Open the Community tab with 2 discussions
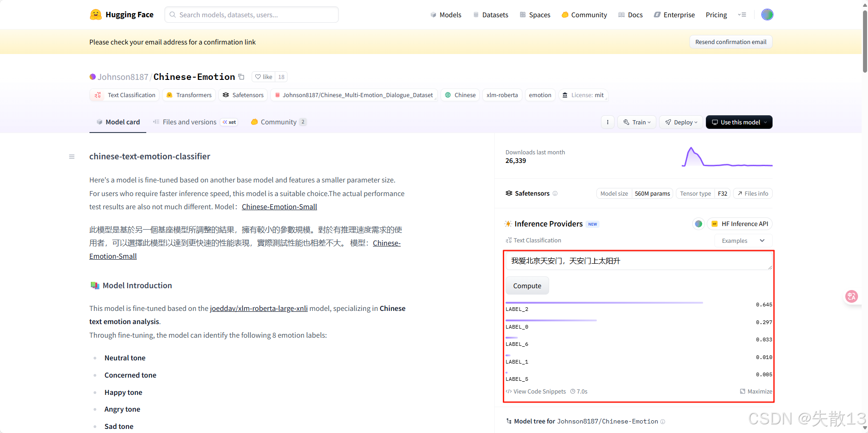The width and height of the screenshot is (868, 433). (x=279, y=122)
